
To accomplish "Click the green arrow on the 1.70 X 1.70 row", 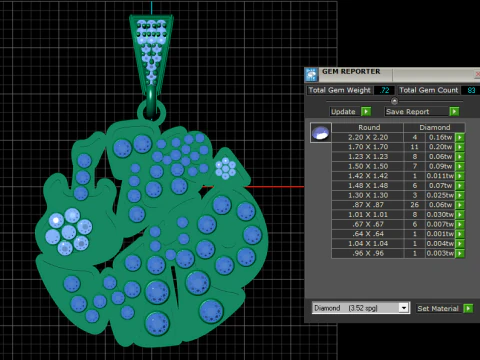I will click(460, 147).
